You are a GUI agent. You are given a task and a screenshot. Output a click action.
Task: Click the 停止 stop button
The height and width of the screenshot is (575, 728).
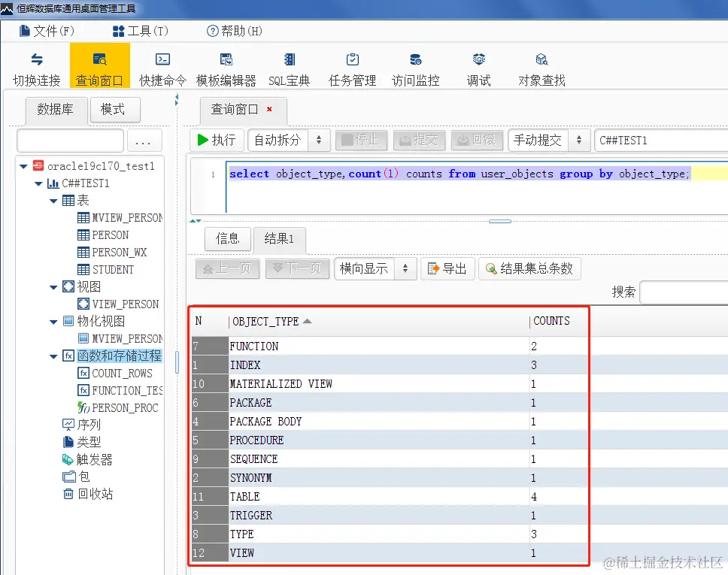point(361,140)
